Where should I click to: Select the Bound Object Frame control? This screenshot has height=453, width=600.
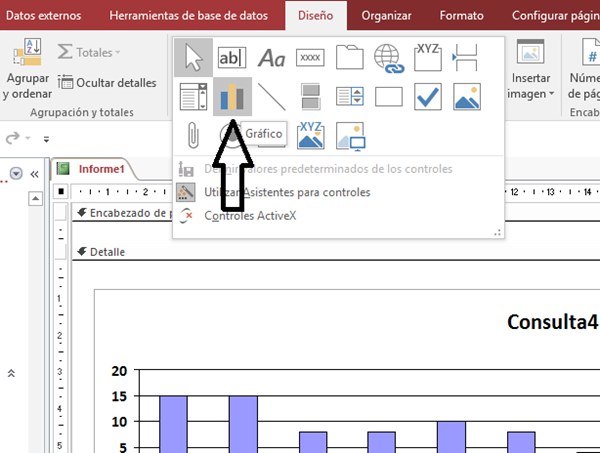(310, 135)
